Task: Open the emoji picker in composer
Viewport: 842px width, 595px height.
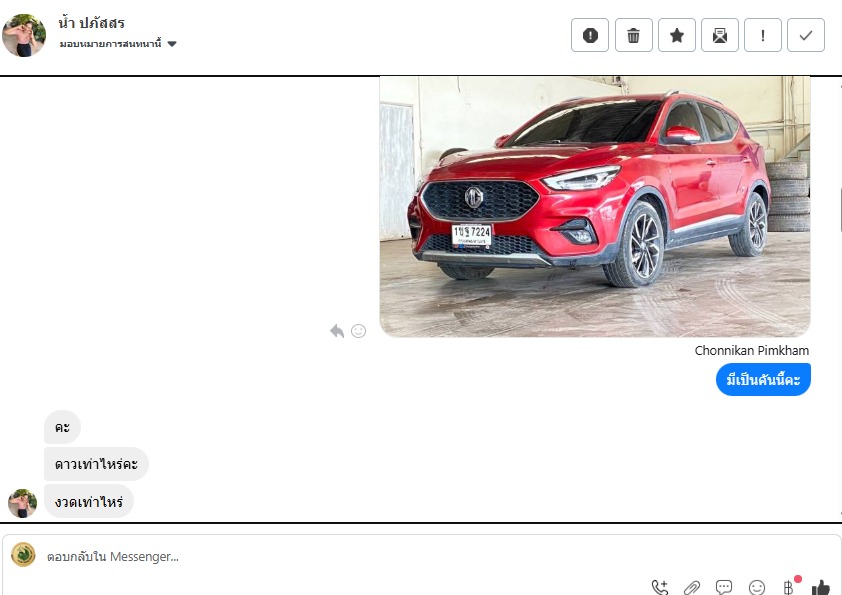Action: pos(757,587)
